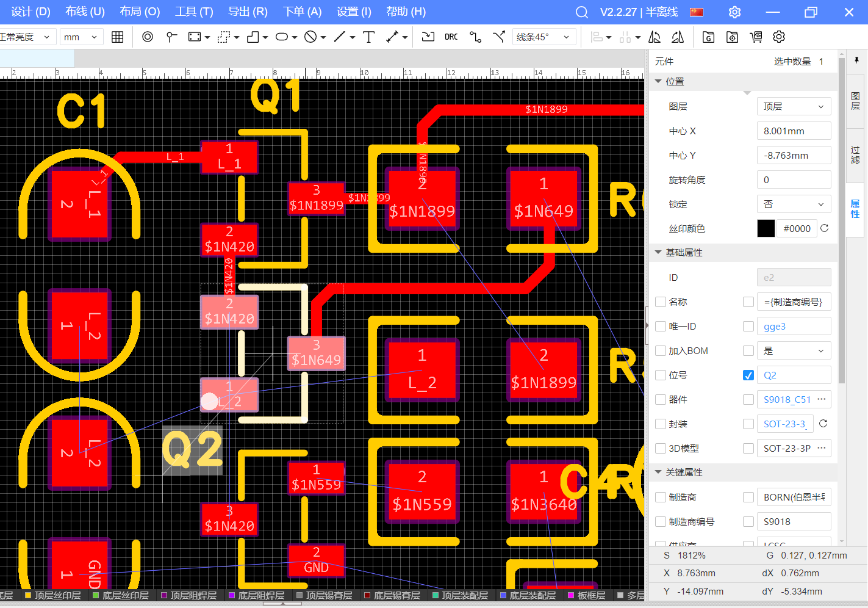868x608 pixels.
Task: Collapse the 基础属性 section
Action: tap(659, 253)
